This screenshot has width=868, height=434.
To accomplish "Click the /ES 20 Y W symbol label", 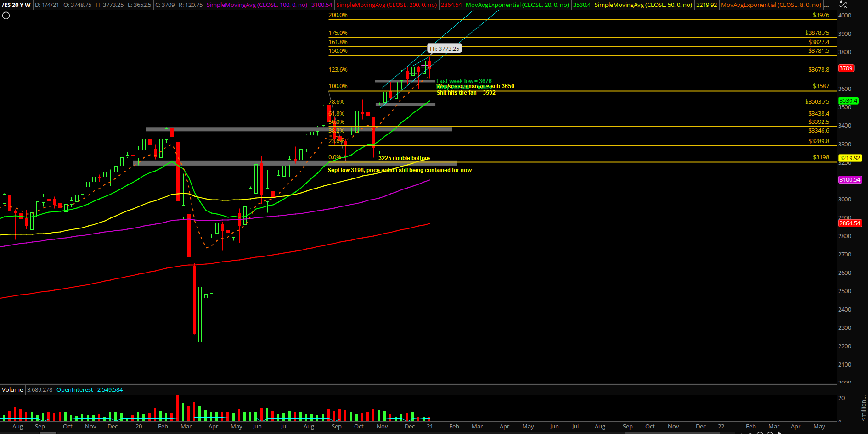I will pyautogui.click(x=17, y=5).
